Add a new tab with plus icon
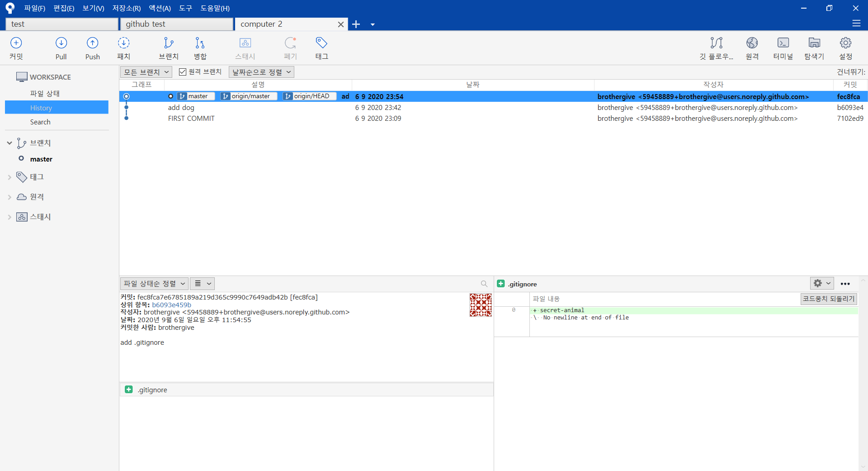868x471 pixels. [356, 24]
